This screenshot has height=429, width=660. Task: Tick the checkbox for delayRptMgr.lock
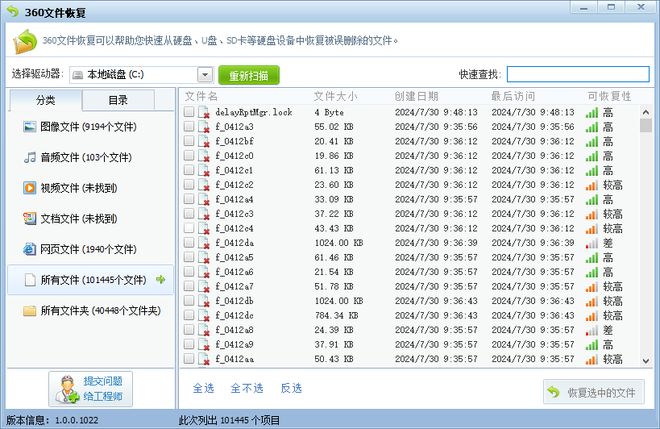coord(189,113)
